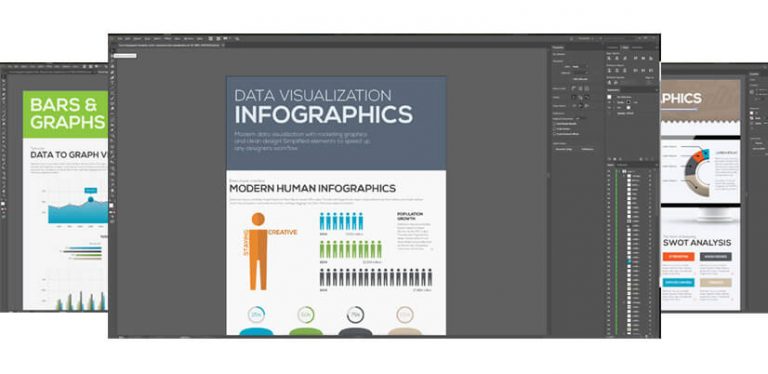The height and width of the screenshot is (374, 768).
Task: Click the Fill color swatch in Appearance
Action: click(628, 108)
